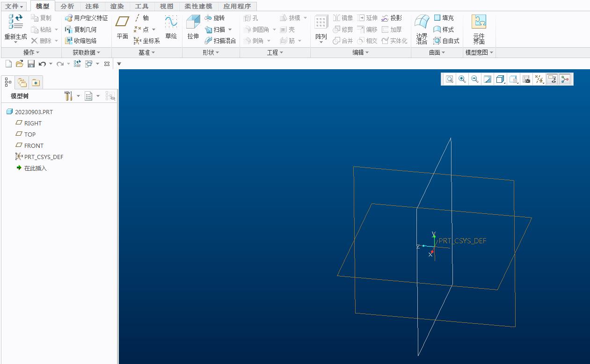Expand the 操作 (Operations) group dropdown
This screenshot has width=590, height=364.
click(31, 52)
